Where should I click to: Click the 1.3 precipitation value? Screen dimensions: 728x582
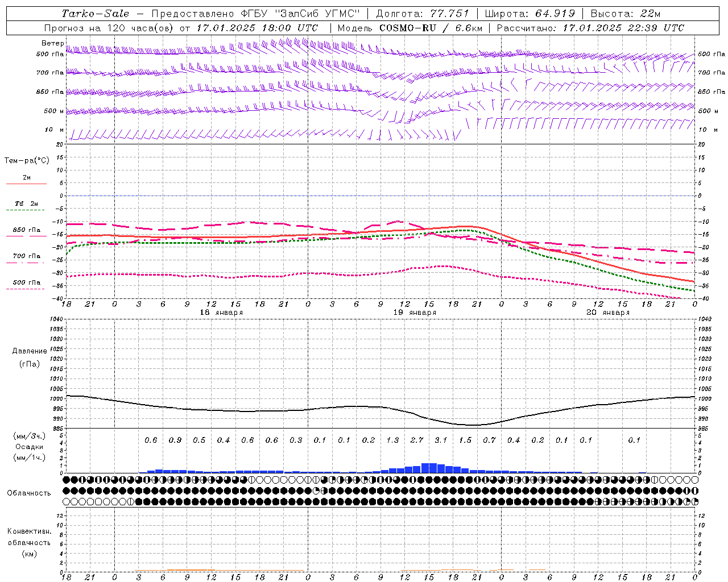click(x=392, y=440)
